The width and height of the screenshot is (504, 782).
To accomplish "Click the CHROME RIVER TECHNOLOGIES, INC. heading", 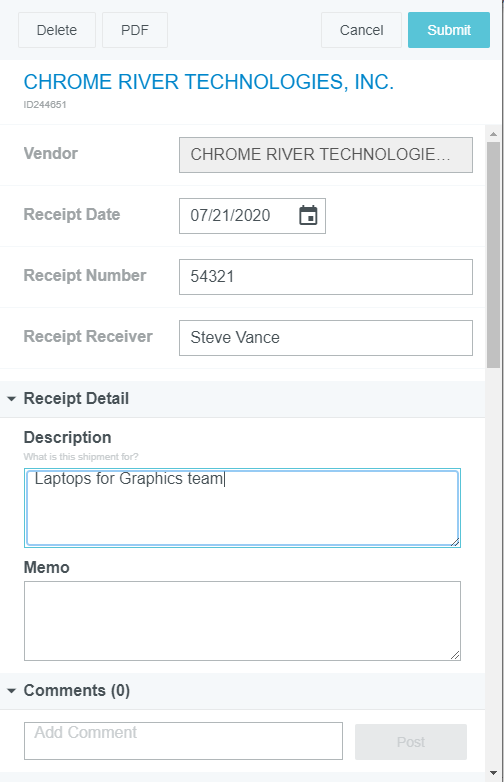I will pyautogui.click(x=208, y=82).
